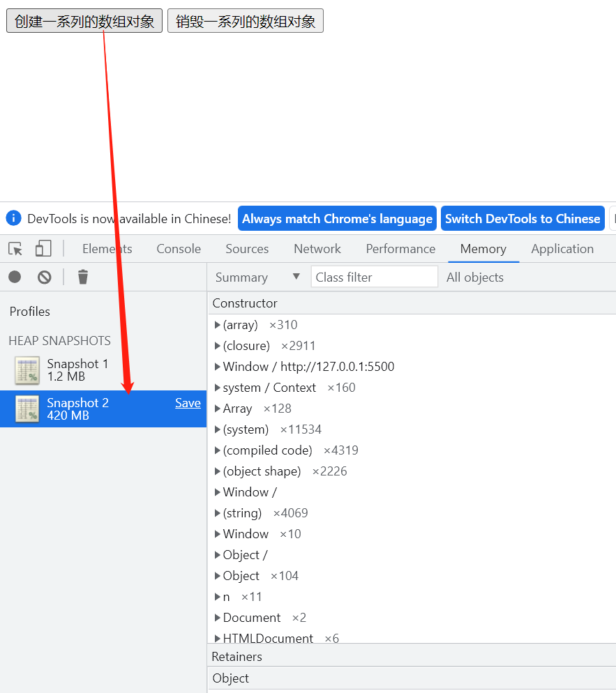Expand the (compiled code) constructor row
This screenshot has height=693, width=616.
218,450
